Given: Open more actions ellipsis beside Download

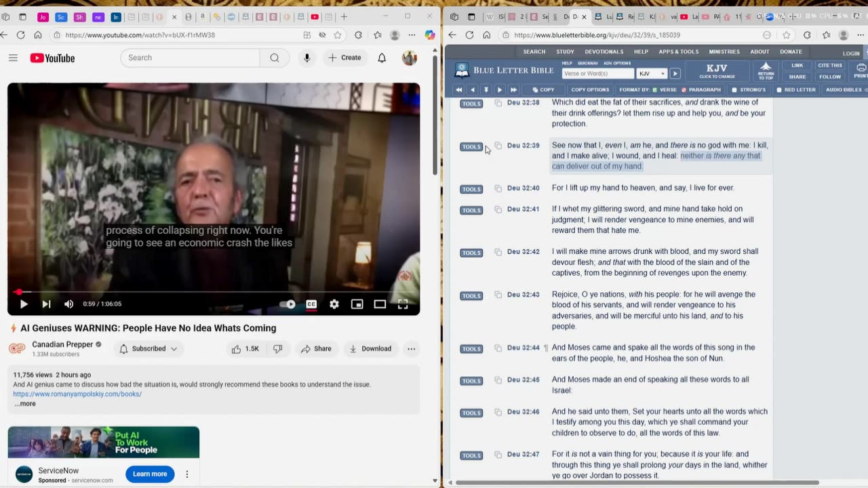Looking at the screenshot, I should pos(411,349).
